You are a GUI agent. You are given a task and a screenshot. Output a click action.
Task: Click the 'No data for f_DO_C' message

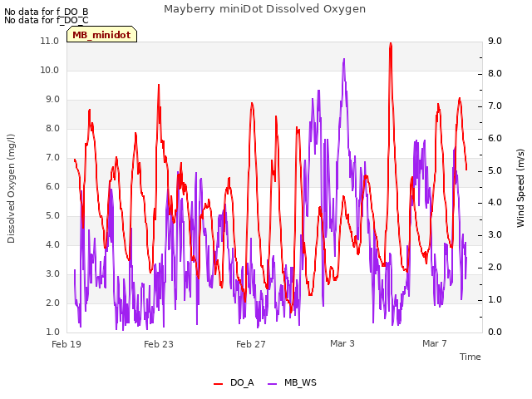47,20
